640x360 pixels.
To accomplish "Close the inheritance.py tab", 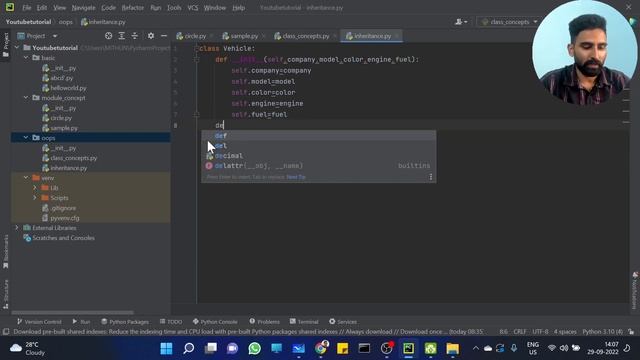I will (397, 36).
